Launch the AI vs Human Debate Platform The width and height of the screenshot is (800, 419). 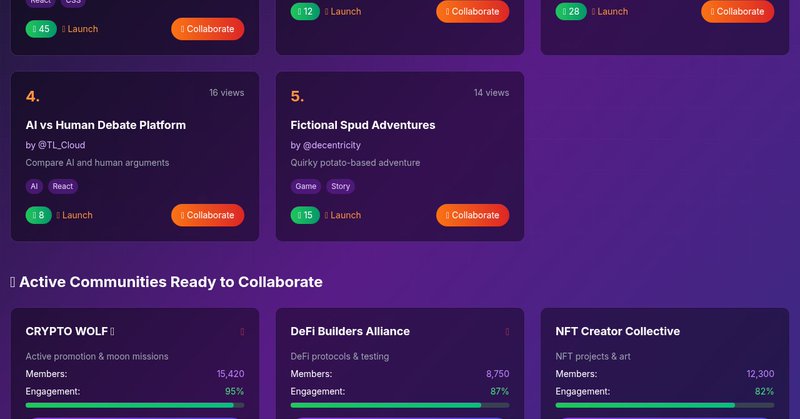[74, 215]
